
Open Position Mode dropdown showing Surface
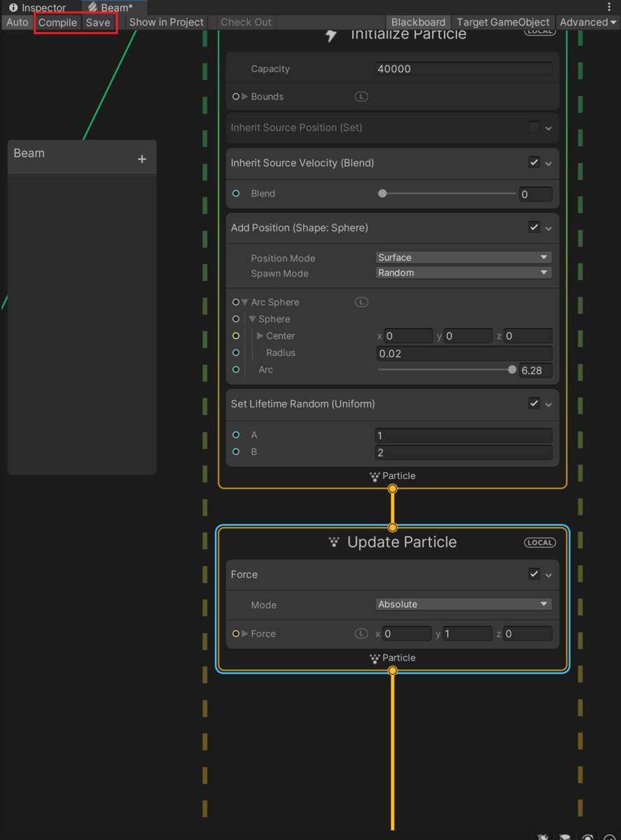tap(463, 258)
